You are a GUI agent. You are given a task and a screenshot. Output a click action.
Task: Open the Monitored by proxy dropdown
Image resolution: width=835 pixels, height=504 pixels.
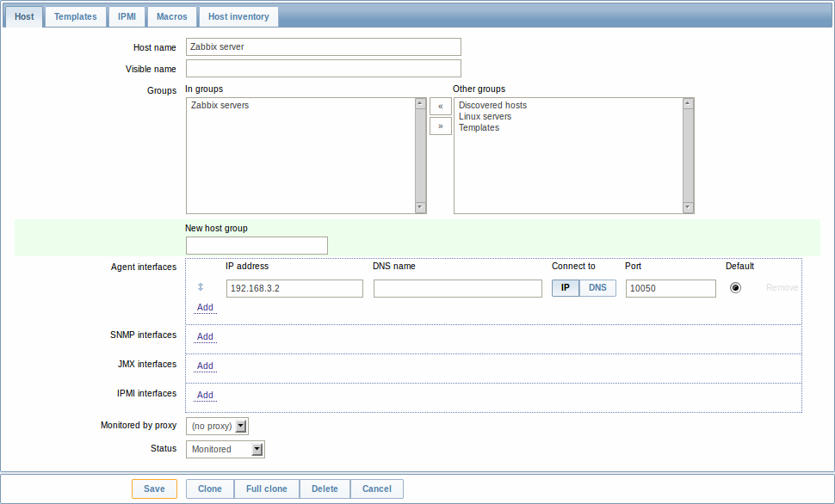click(217, 426)
